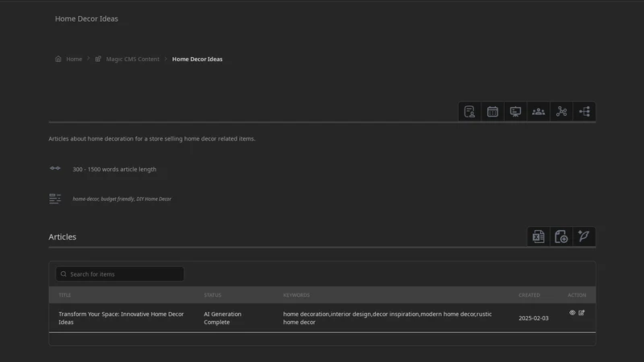Click the home decoration keywords cell
The width and height of the screenshot is (644, 362).
[x=387, y=318]
